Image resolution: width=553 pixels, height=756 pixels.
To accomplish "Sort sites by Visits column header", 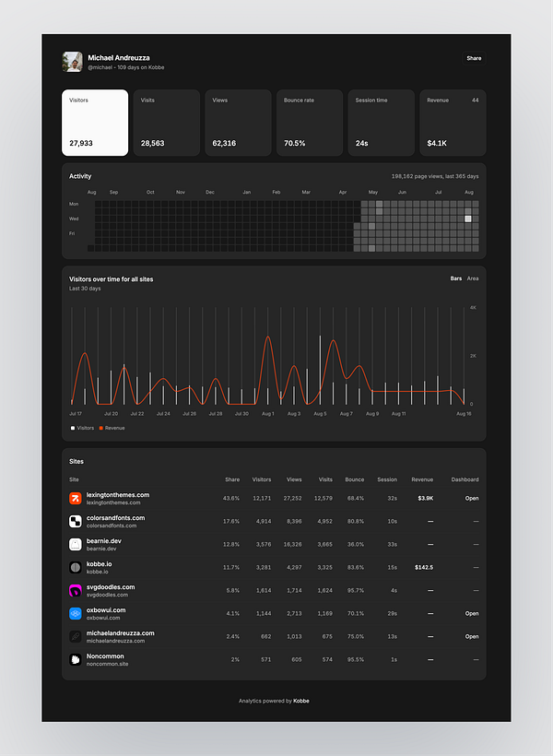I will pyautogui.click(x=325, y=479).
